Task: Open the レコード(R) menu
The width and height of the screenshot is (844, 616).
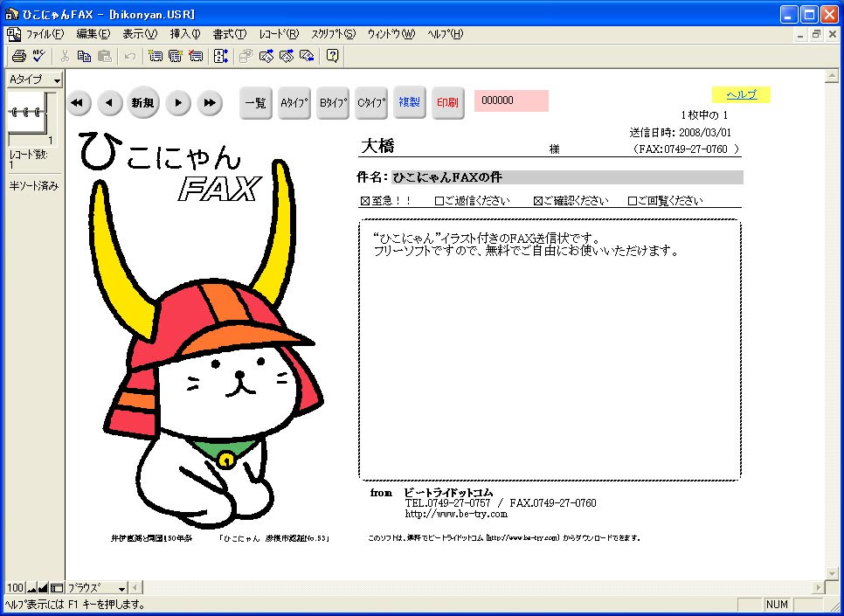Action: click(279, 34)
